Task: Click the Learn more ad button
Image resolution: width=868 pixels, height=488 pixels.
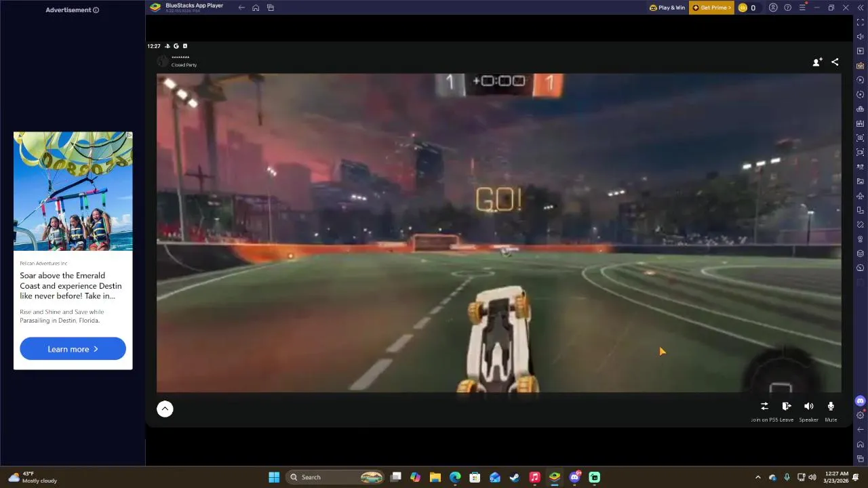Action: coord(73,349)
